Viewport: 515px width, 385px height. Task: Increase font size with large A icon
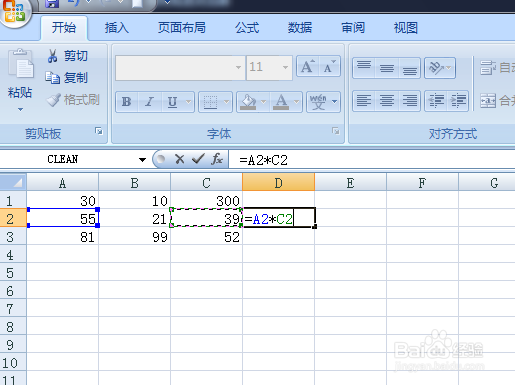(x=308, y=66)
